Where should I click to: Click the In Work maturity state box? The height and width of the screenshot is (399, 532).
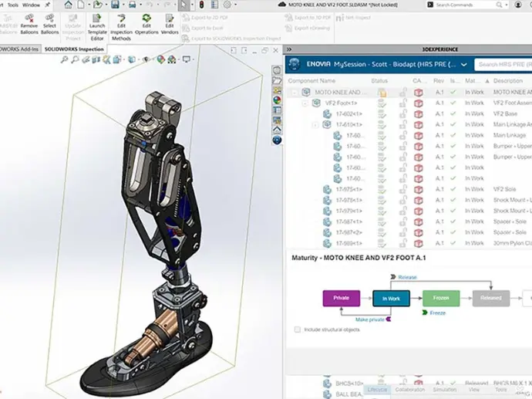[391, 299]
